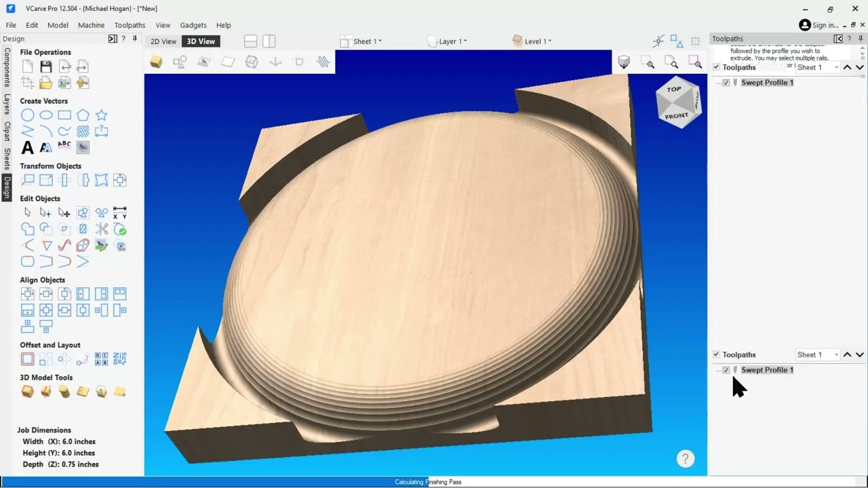Click the wavy toolpath lines toolbar icon
Image resolution: width=868 pixels, height=488 pixels.
tap(323, 62)
